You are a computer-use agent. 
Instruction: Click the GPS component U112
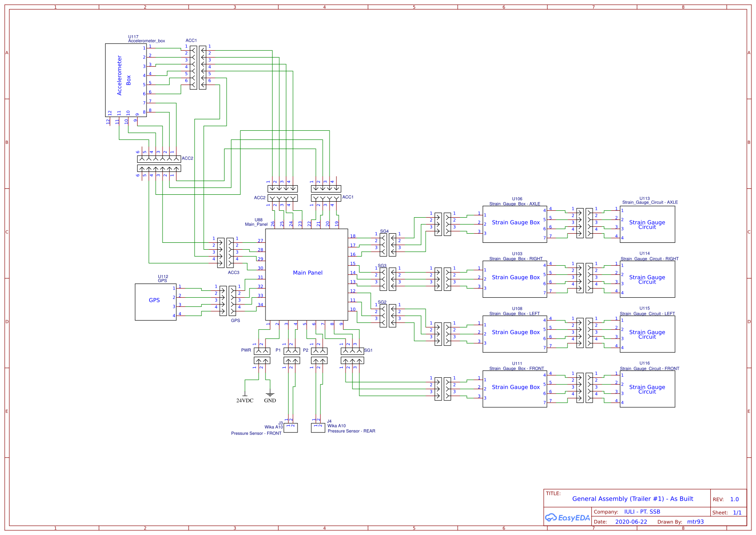coord(156,300)
